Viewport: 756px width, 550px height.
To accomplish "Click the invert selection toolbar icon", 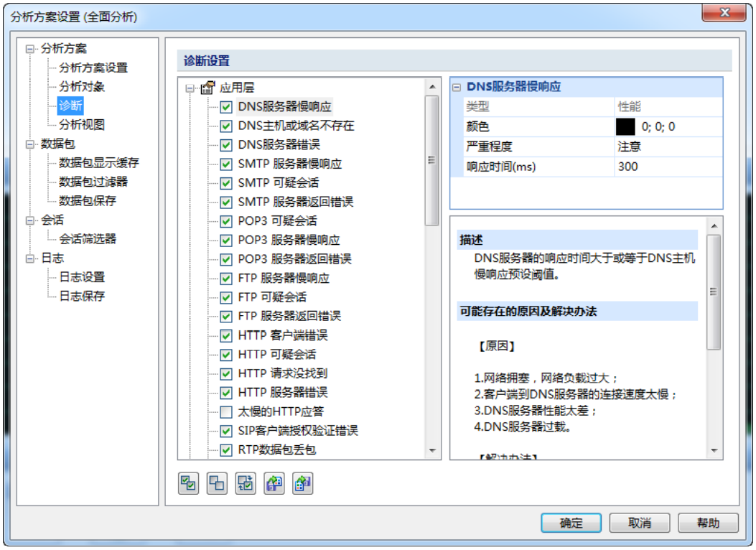I will pos(246,483).
